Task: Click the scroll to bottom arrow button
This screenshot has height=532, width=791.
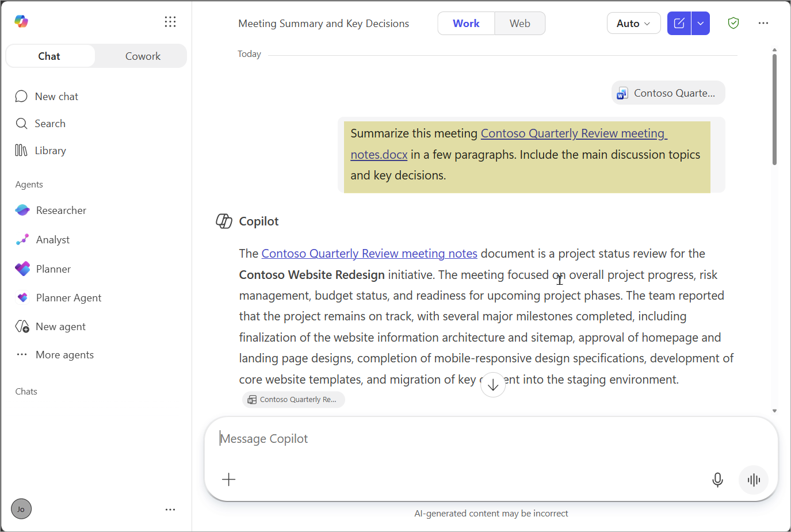Action: pyautogui.click(x=493, y=385)
